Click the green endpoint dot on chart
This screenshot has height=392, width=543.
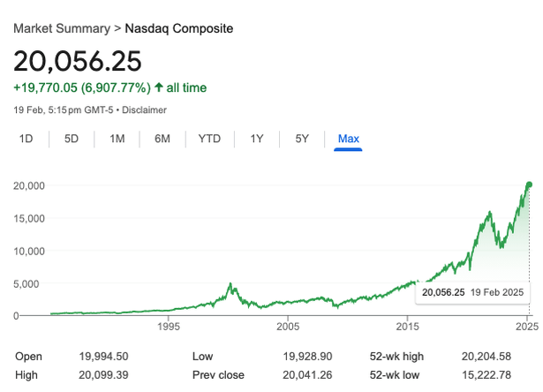click(530, 185)
